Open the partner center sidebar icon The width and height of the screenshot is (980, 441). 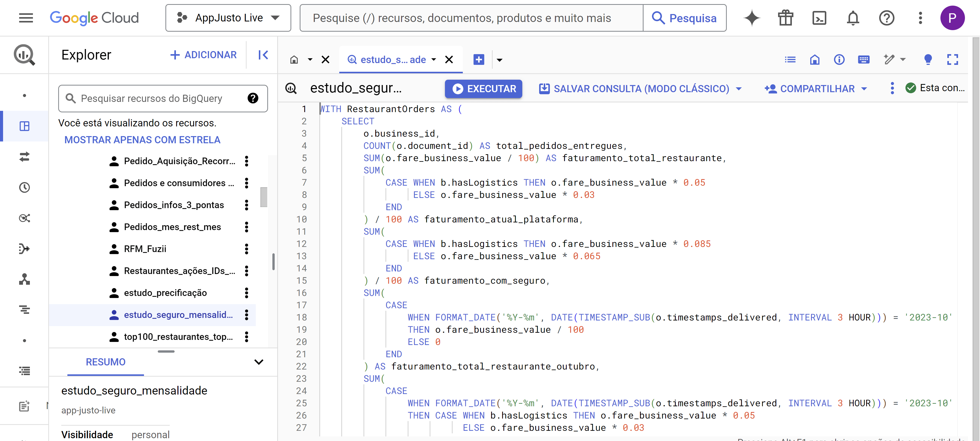tap(24, 279)
